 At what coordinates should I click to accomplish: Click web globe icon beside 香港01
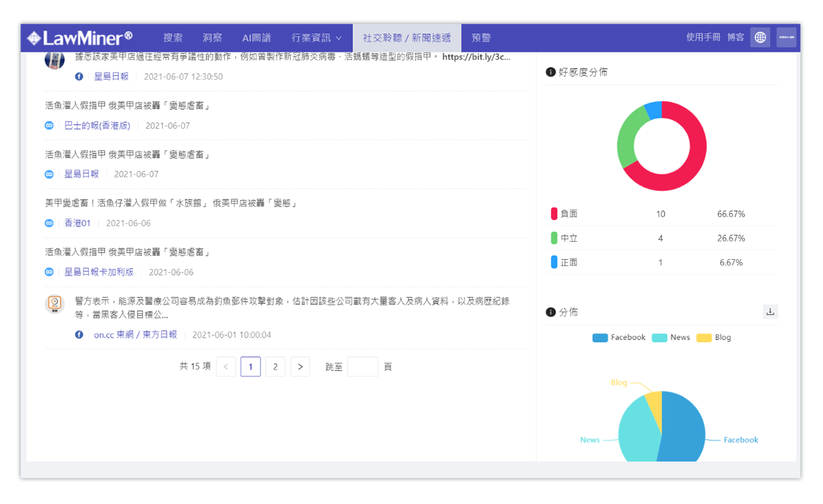pyautogui.click(x=50, y=223)
